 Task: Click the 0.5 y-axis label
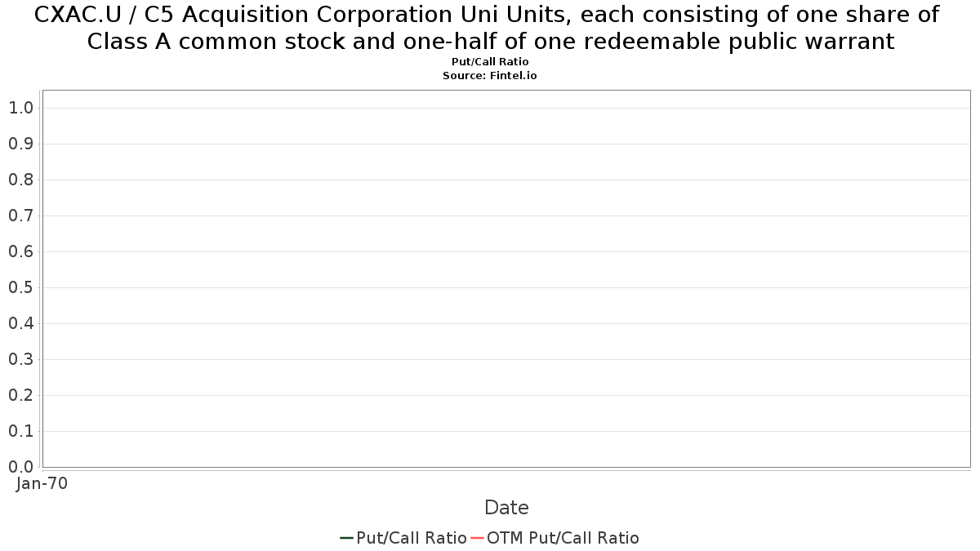[20, 287]
